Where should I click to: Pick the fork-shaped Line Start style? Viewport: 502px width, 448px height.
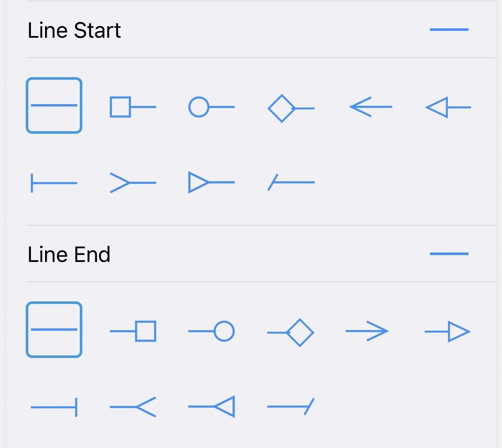(x=133, y=183)
